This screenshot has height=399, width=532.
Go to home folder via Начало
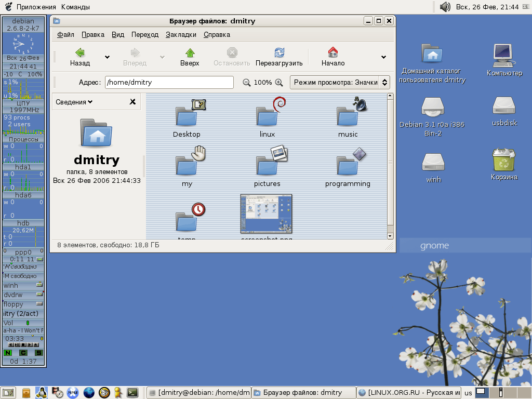pyautogui.click(x=333, y=52)
